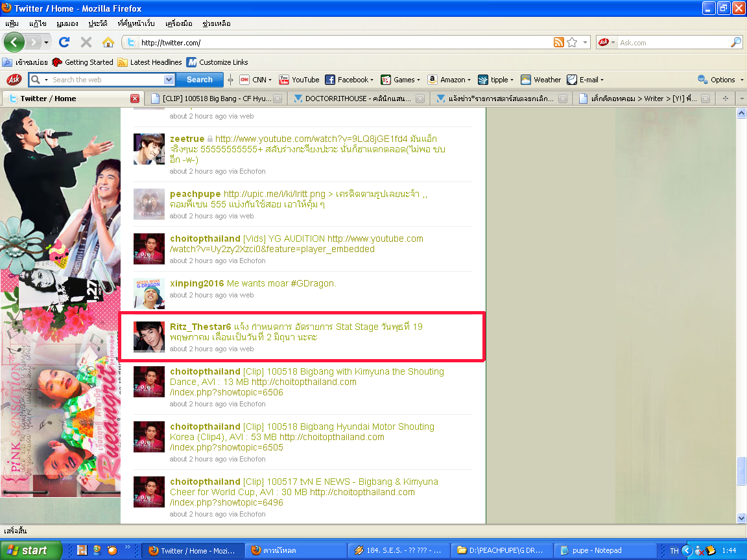Image resolution: width=747 pixels, height=560 pixels.
Task: Close the Twitter / Home tab
Action: point(135,99)
